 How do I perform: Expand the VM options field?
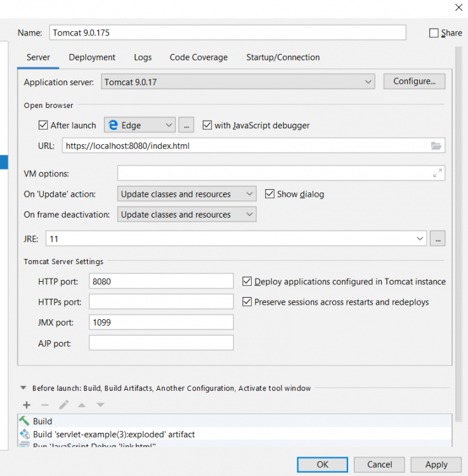point(437,173)
